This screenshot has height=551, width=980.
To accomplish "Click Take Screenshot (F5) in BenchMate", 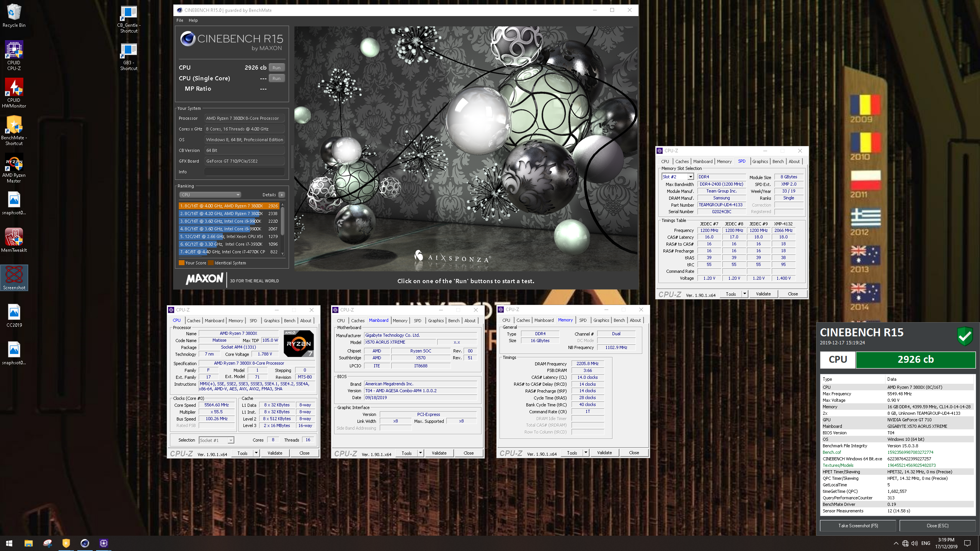I will (x=858, y=526).
